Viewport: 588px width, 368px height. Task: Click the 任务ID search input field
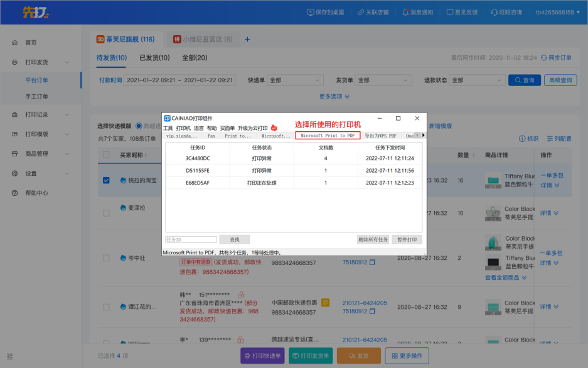[191, 239]
